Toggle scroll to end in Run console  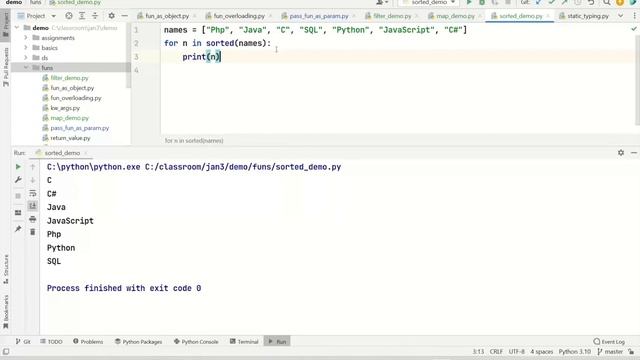click(x=33, y=206)
